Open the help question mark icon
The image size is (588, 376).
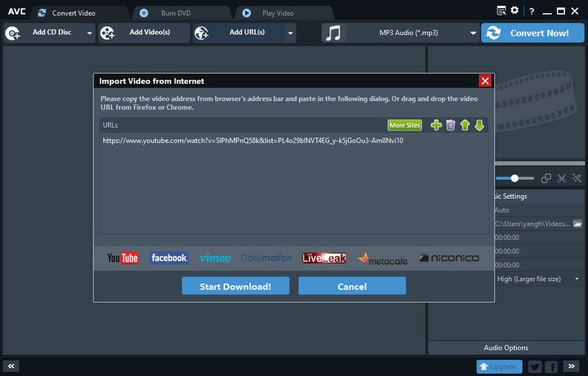(x=531, y=11)
